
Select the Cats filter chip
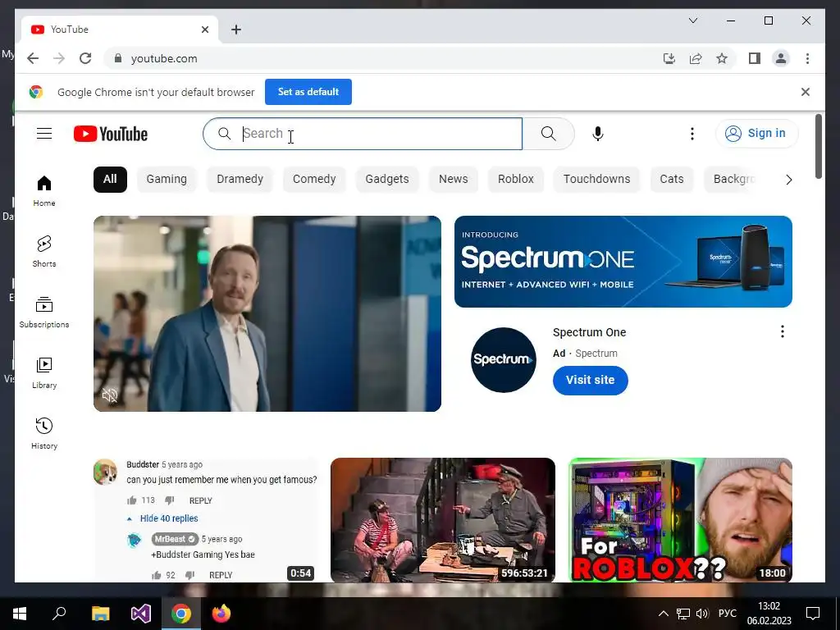pyautogui.click(x=672, y=179)
